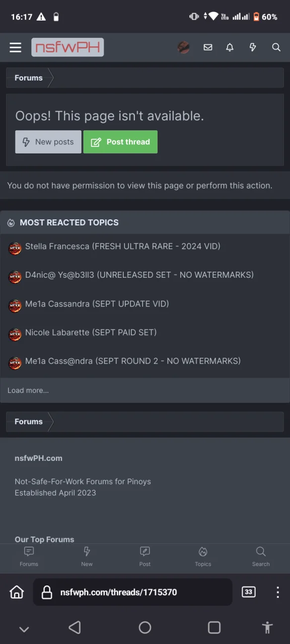This screenshot has width=290, height=644.
Task: Open the Nicole Labarette topic link
Action: click(x=91, y=332)
